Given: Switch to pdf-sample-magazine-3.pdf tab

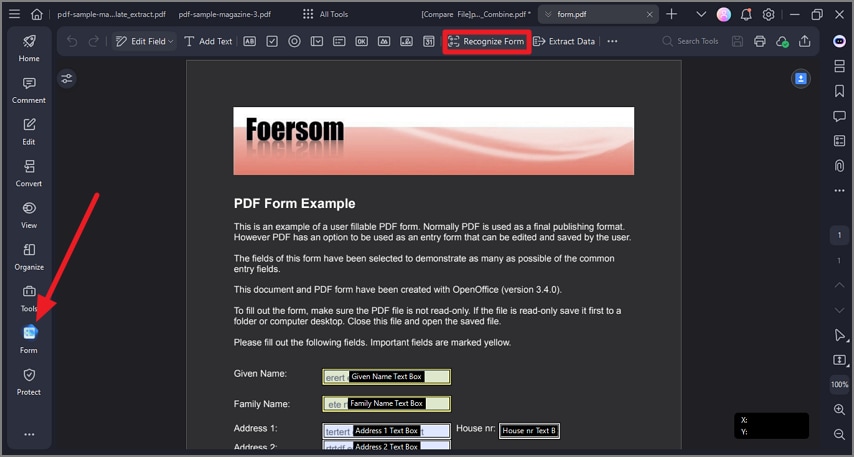Looking at the screenshot, I should 224,14.
